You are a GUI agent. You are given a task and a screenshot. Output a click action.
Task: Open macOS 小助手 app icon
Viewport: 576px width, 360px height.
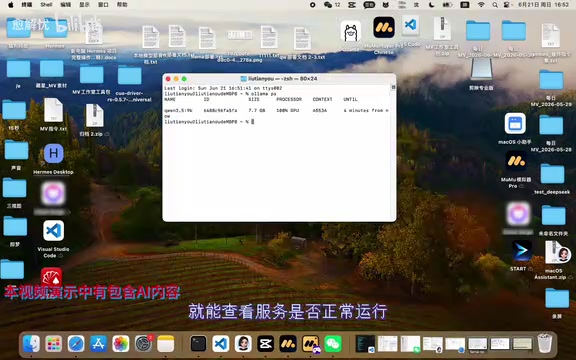(515, 123)
